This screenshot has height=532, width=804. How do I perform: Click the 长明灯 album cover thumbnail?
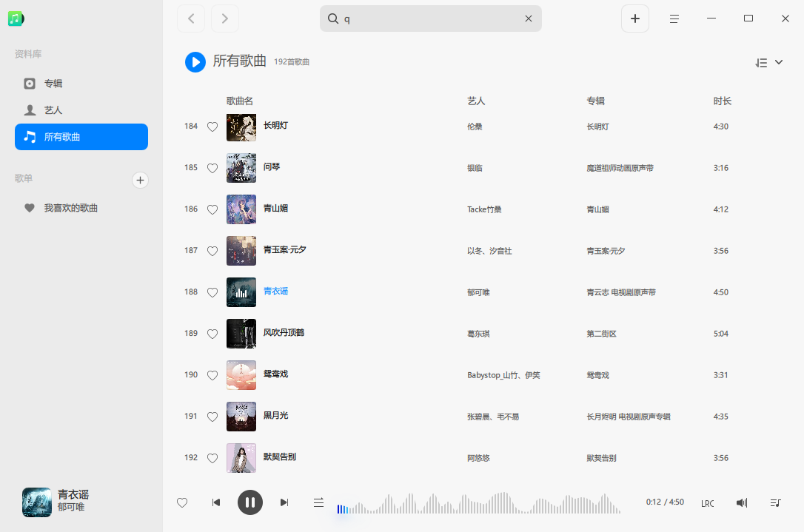point(241,127)
